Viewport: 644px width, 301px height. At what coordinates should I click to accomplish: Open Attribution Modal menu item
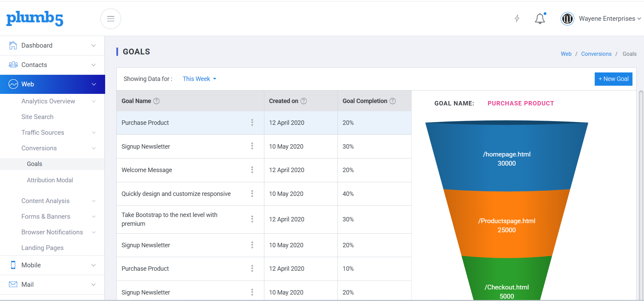point(50,180)
